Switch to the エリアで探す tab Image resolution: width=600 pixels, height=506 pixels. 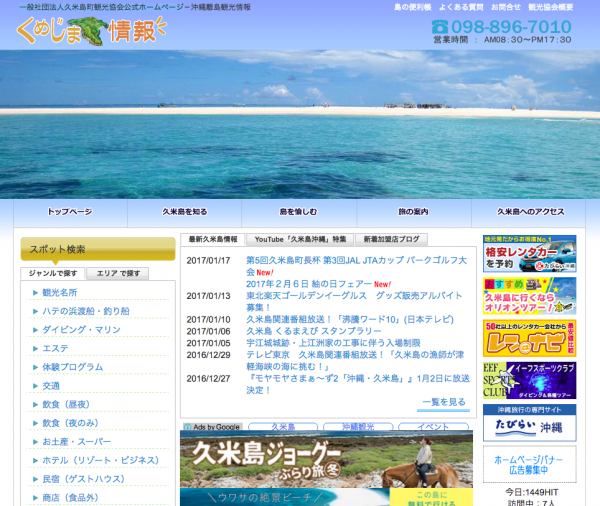pyautogui.click(x=118, y=273)
